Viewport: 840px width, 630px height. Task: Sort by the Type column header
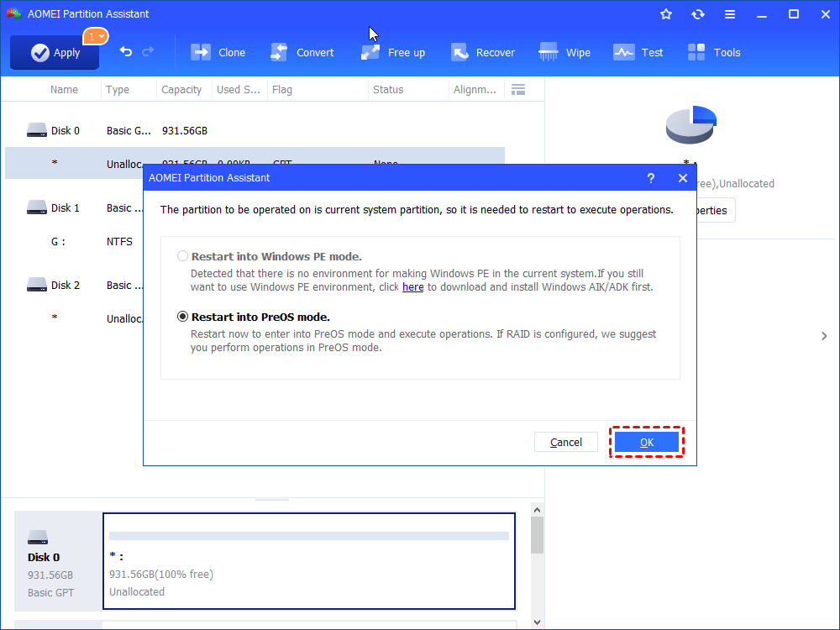118,90
